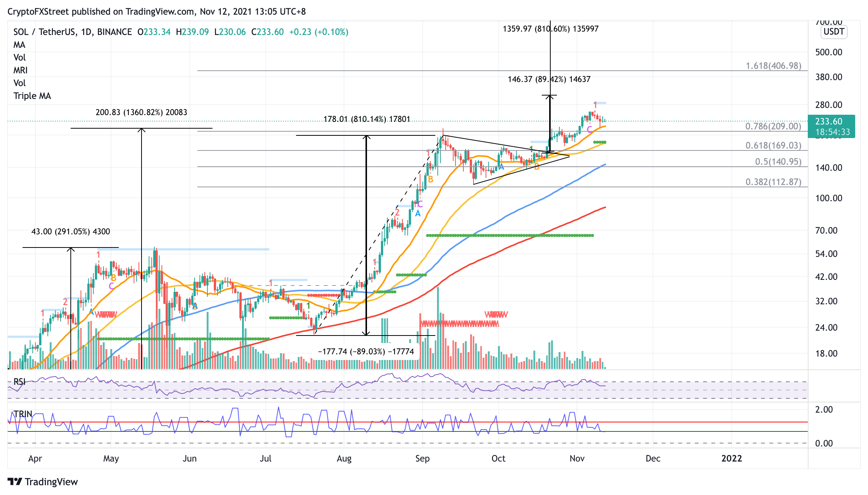
Task: Click the 0.382(112.87) Fibonacci level label
Action: (x=774, y=182)
